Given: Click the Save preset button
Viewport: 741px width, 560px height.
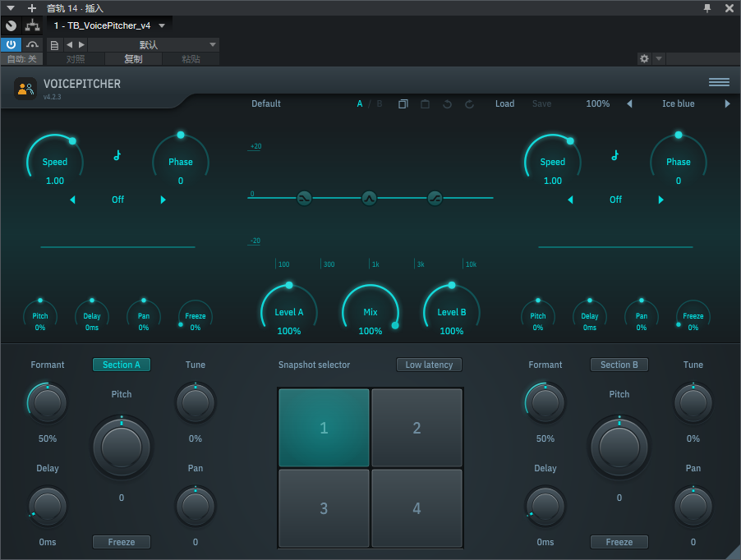Looking at the screenshot, I should (x=541, y=104).
